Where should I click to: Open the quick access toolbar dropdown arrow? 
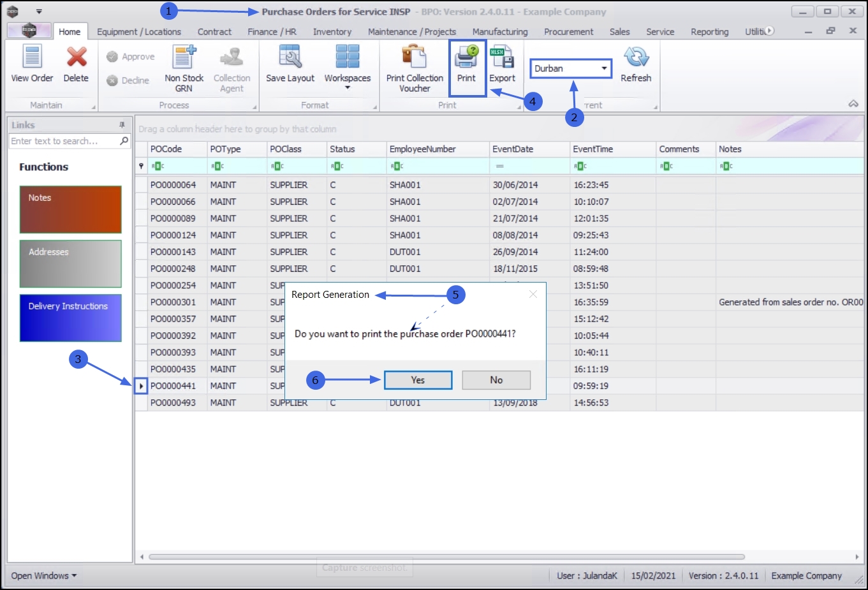click(39, 11)
